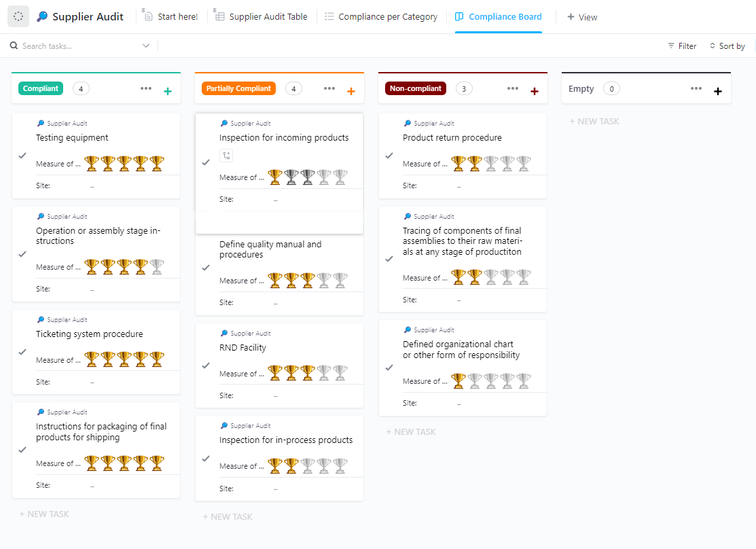This screenshot has width=756, height=549.
Task: Click the workspace avatar icon at top left
Action: [18, 16]
